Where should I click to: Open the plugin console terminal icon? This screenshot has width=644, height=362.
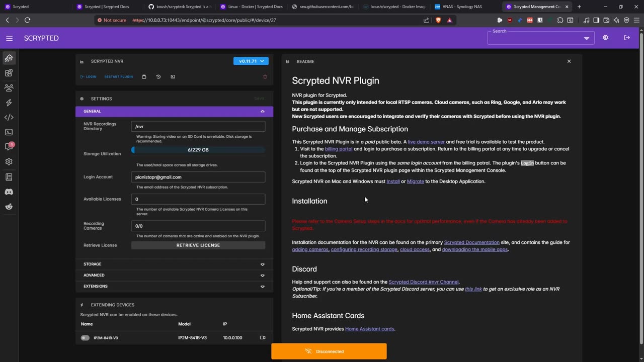tap(173, 77)
